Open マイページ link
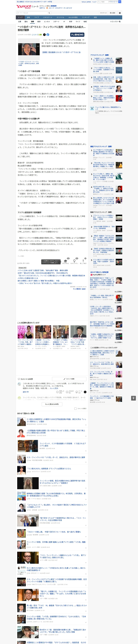Viewport: 138px width, 644px height. click(x=103, y=13)
